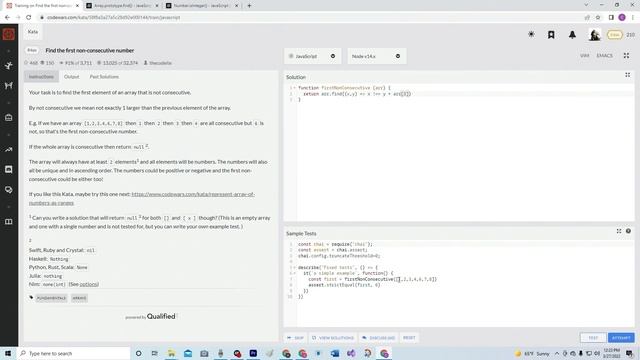Open the Kumite sidebar icon
This screenshot has height=360, width=640.
pyautogui.click(x=9, y=85)
